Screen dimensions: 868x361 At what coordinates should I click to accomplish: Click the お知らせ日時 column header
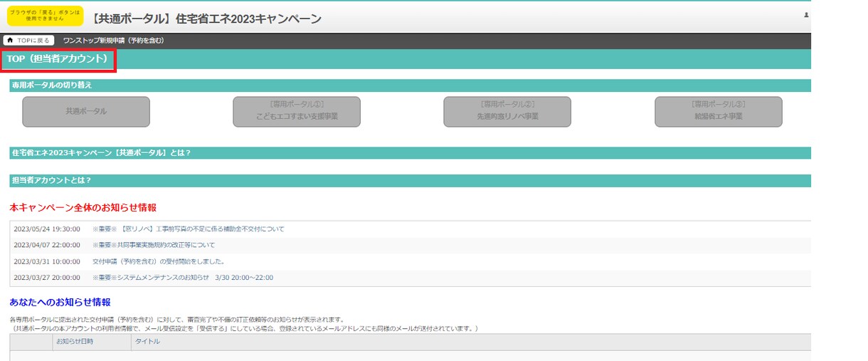[75, 342]
